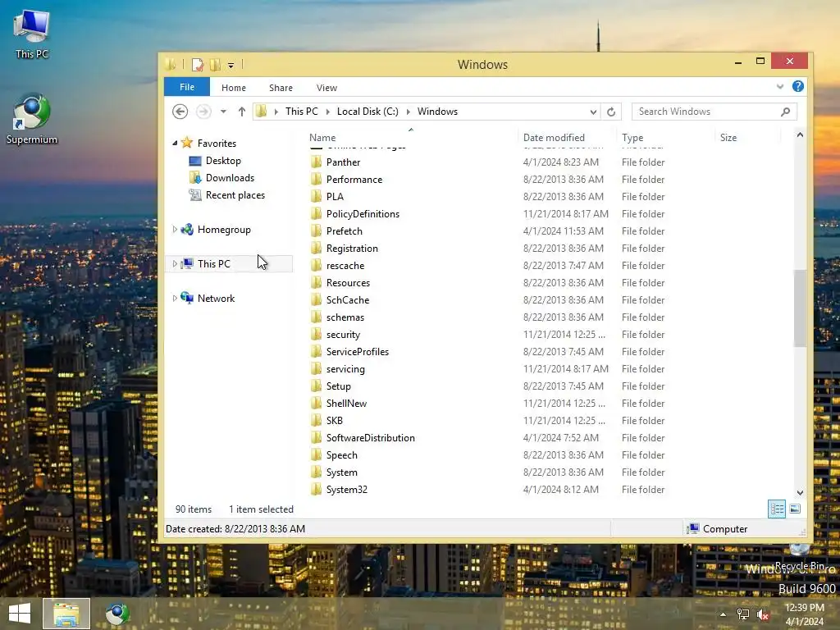Select the Resources folder icon

click(317, 282)
